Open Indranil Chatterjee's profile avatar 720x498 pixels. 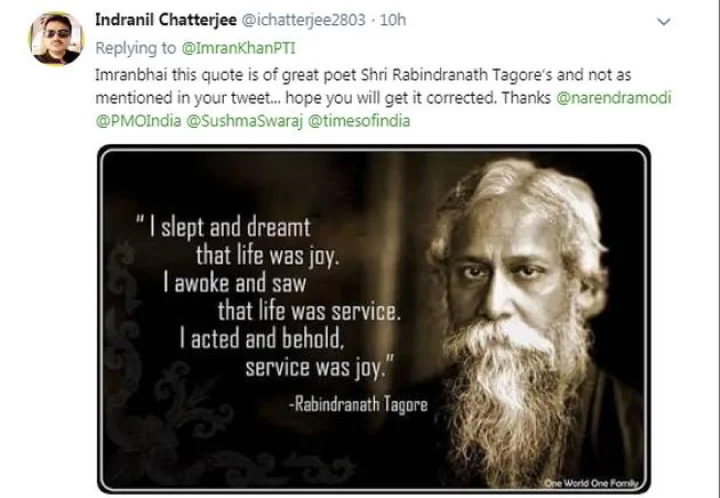[x=56, y=39]
